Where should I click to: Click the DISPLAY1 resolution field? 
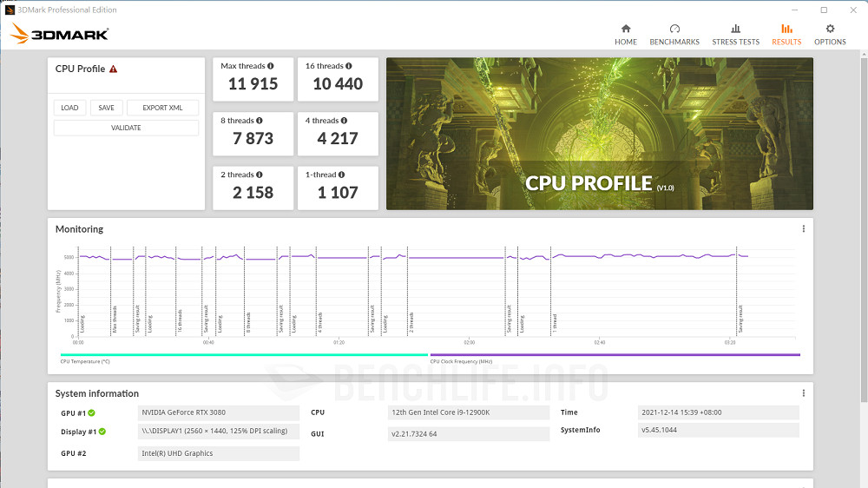pos(218,432)
